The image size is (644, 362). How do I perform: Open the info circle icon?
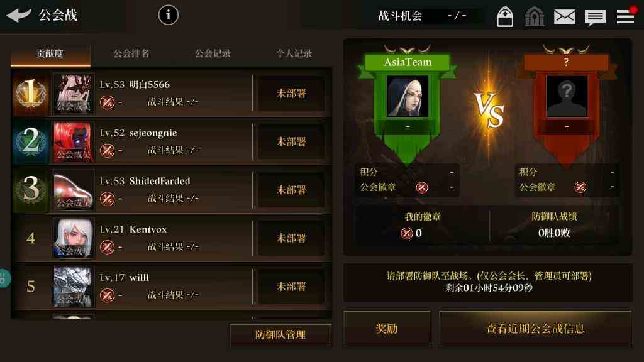[x=168, y=15]
